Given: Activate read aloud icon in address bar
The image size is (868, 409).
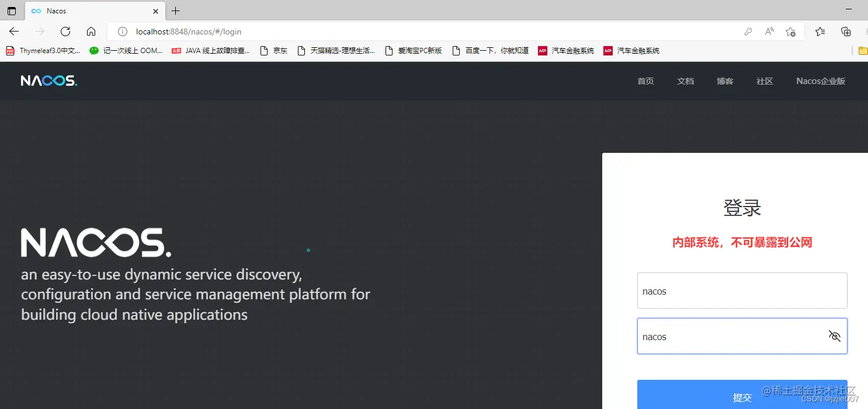Looking at the screenshot, I should click(x=769, y=32).
